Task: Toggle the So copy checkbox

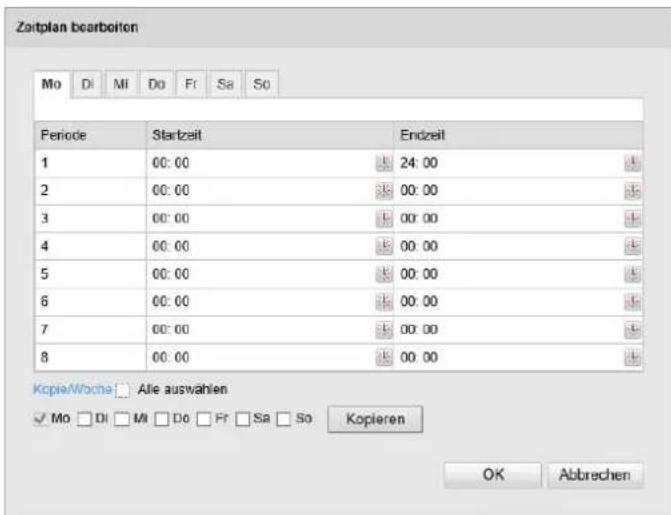Action: pos(283,419)
